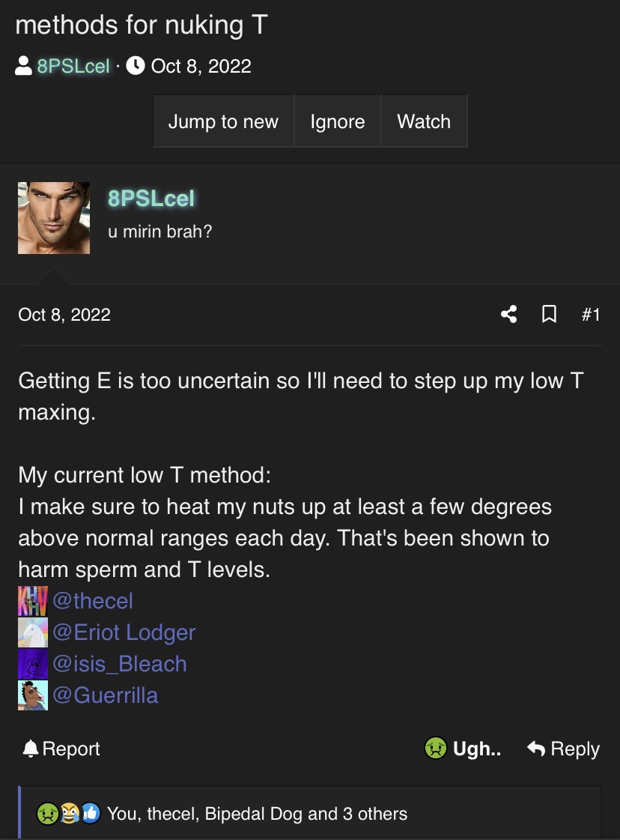The width and height of the screenshot is (620, 840).
Task: View list of users who reacted
Action: [x=257, y=813]
